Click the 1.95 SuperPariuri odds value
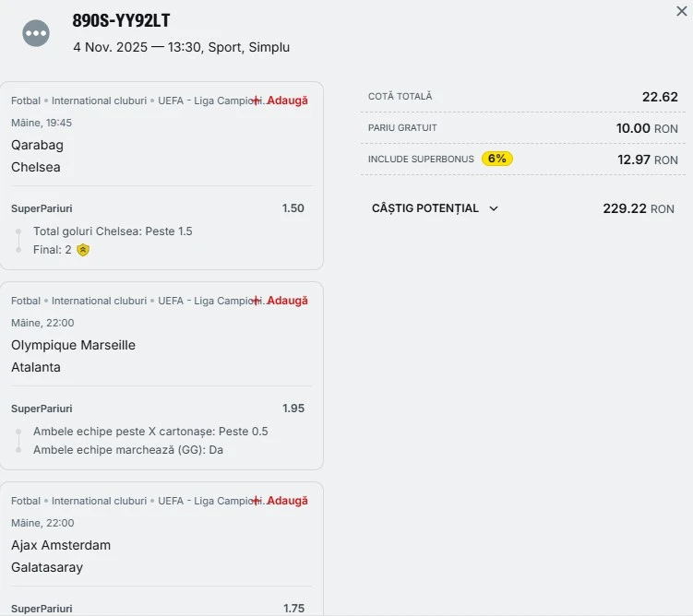The image size is (693, 616). (293, 409)
